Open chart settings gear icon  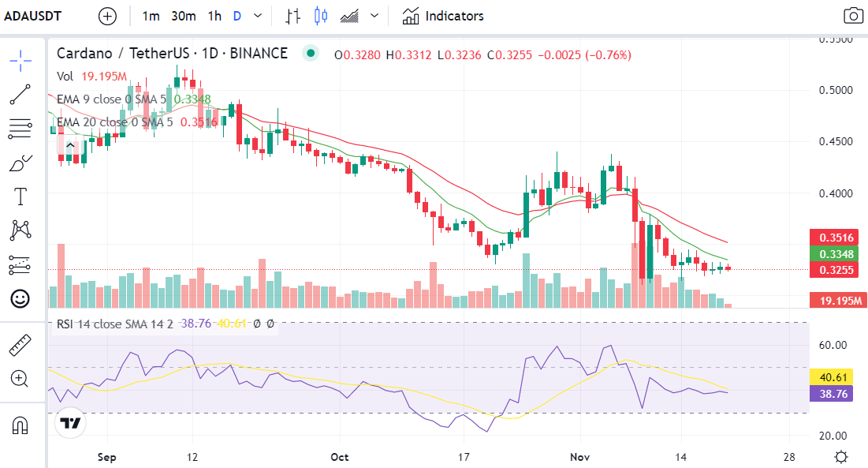click(x=841, y=457)
